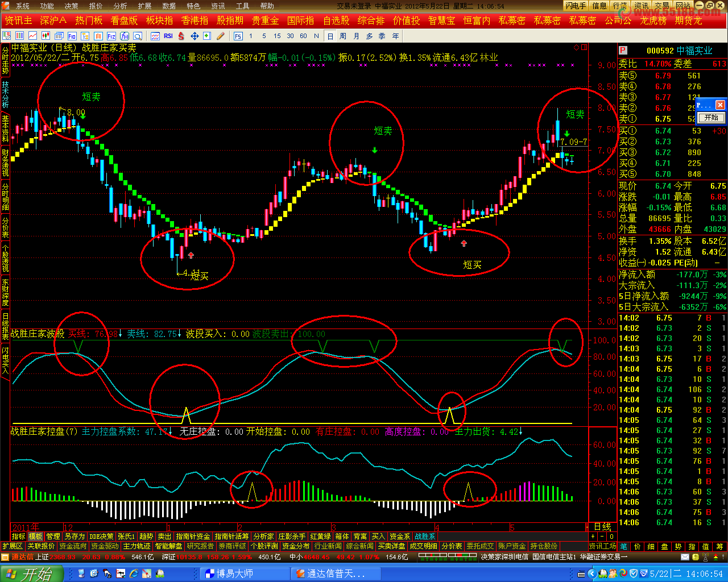Click the F12 toolbar icon
The height and width of the screenshot is (582, 728).
111,36
